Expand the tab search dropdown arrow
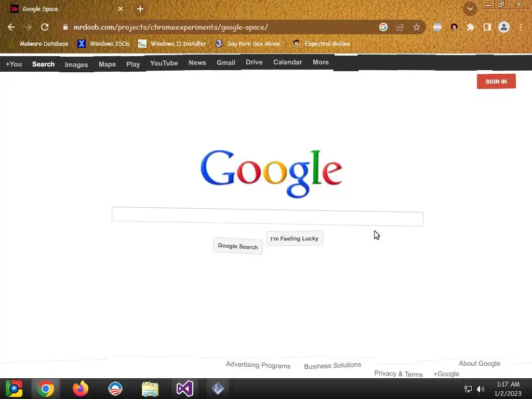Viewport: 532px width, 399px height. click(x=470, y=9)
